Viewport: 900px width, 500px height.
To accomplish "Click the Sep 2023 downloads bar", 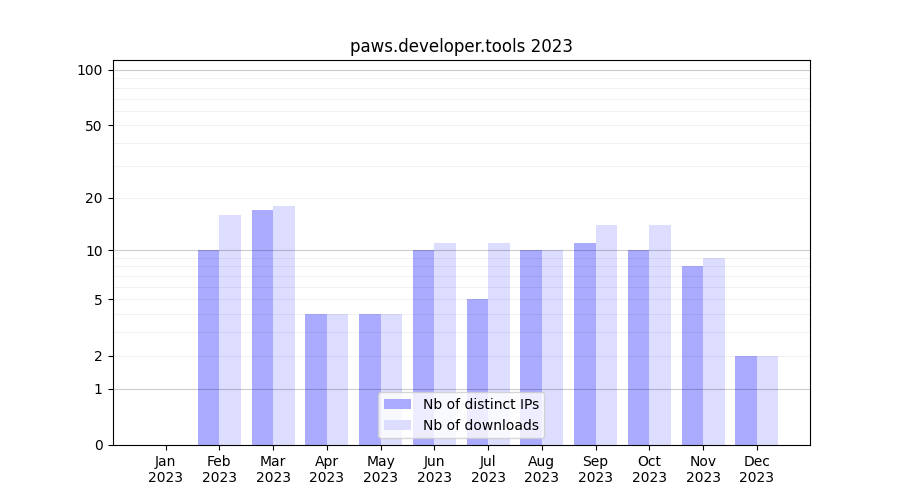I will click(606, 335).
